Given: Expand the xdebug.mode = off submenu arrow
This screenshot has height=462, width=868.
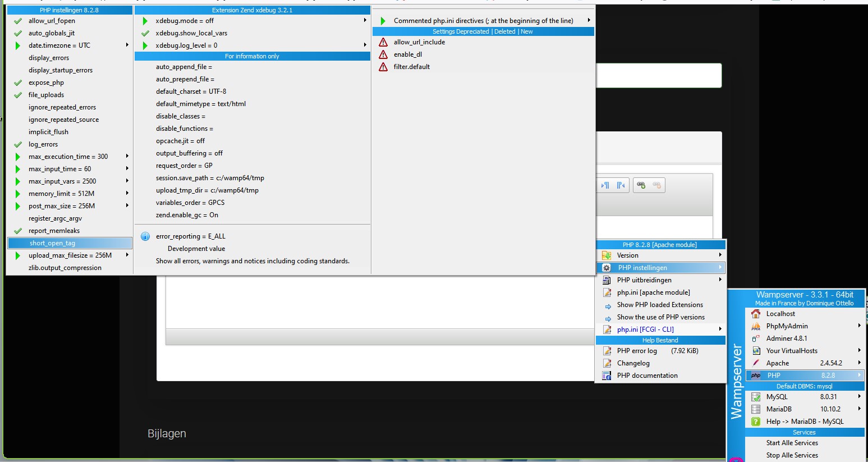Looking at the screenshot, I should (x=365, y=21).
